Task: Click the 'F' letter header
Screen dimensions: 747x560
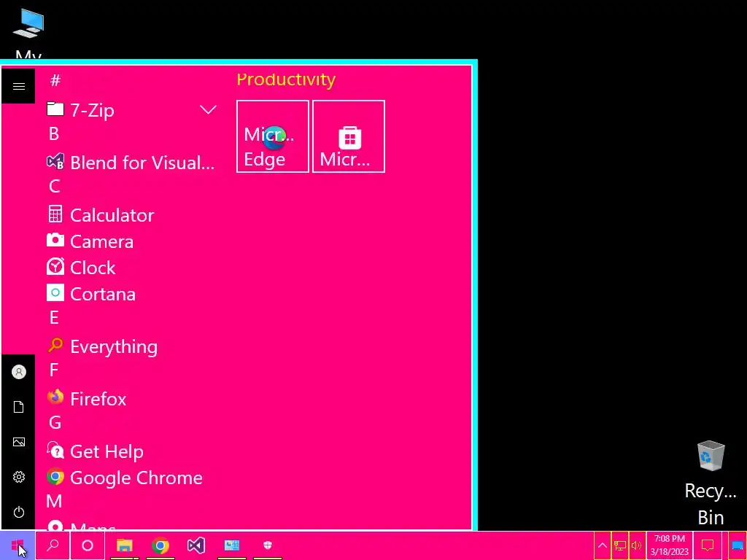Action: (x=54, y=370)
